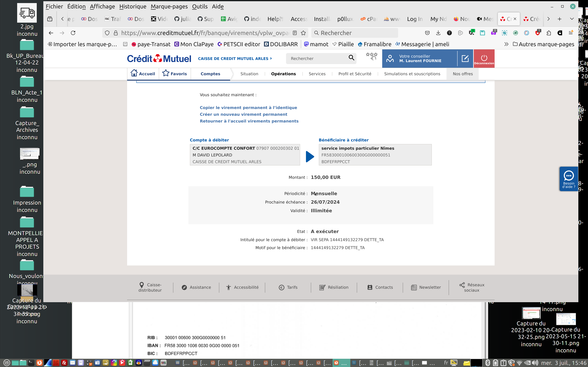Click the site search magnifier icon
This screenshot has height=367, width=588.
tap(351, 58)
